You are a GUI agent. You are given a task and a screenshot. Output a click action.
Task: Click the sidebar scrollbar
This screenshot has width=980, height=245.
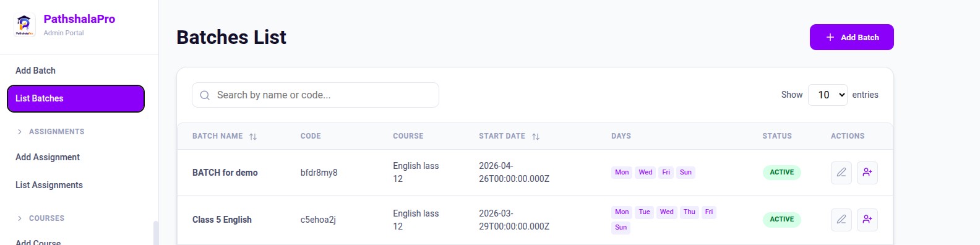click(x=156, y=233)
